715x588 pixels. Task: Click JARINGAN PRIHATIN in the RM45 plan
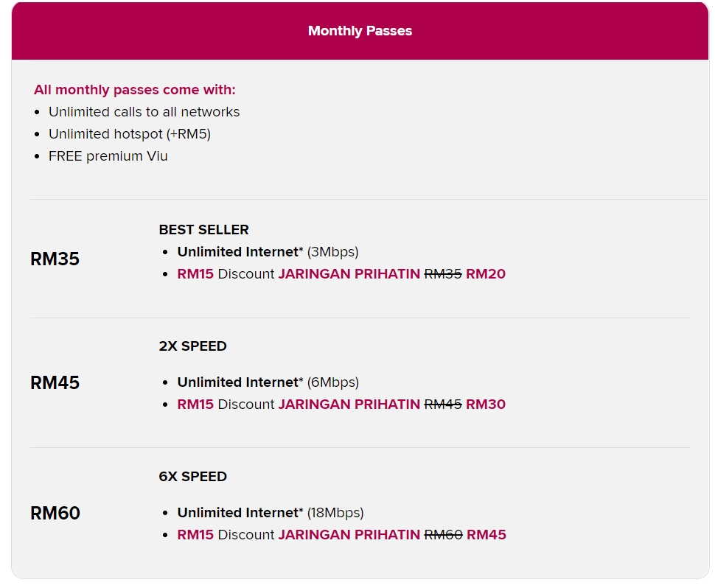tap(349, 405)
